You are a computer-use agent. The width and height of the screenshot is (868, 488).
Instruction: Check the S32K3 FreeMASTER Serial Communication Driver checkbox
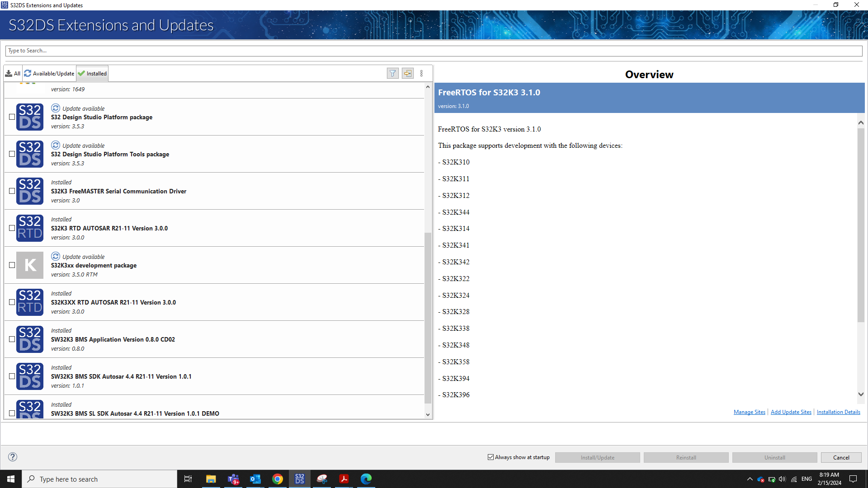pyautogui.click(x=12, y=191)
